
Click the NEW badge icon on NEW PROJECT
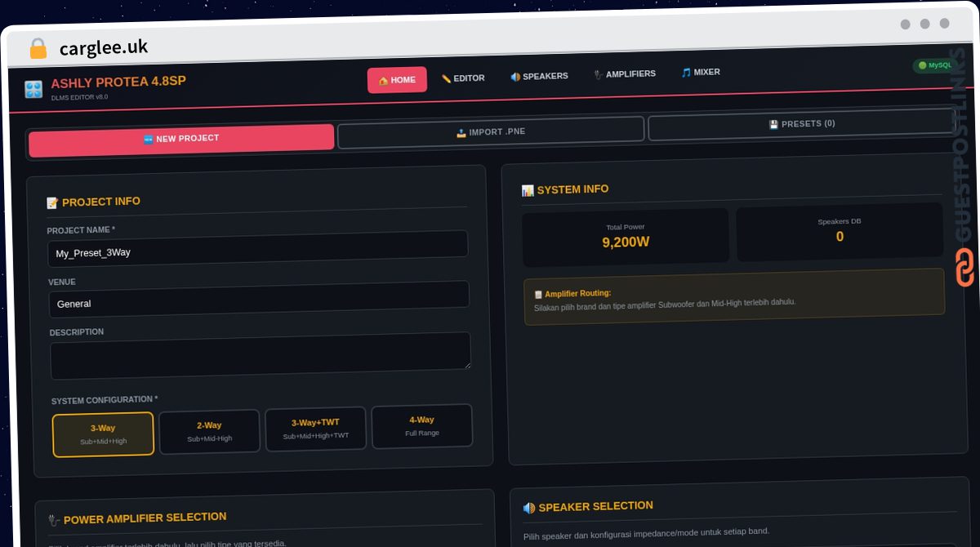pyautogui.click(x=149, y=140)
